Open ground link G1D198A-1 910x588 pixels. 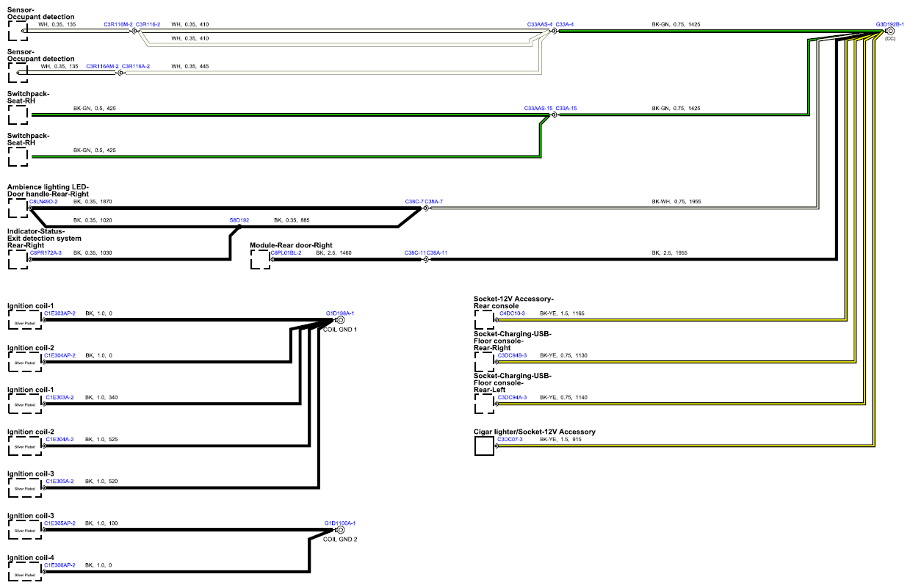tap(340, 313)
